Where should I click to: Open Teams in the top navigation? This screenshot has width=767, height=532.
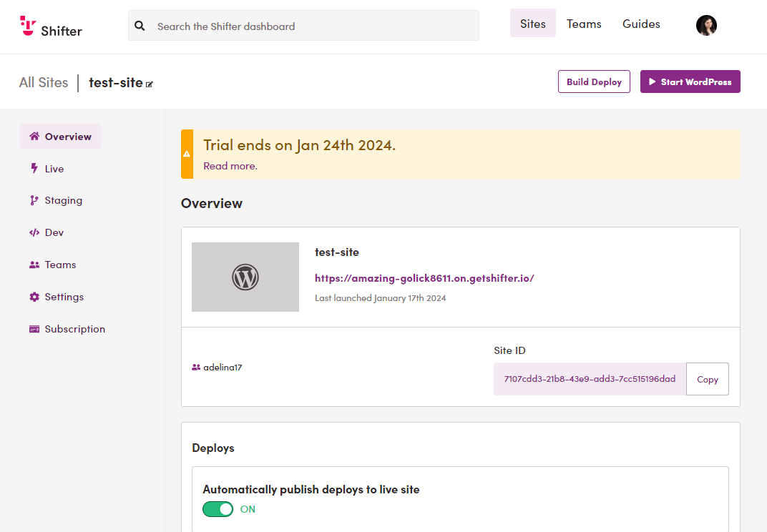point(584,24)
